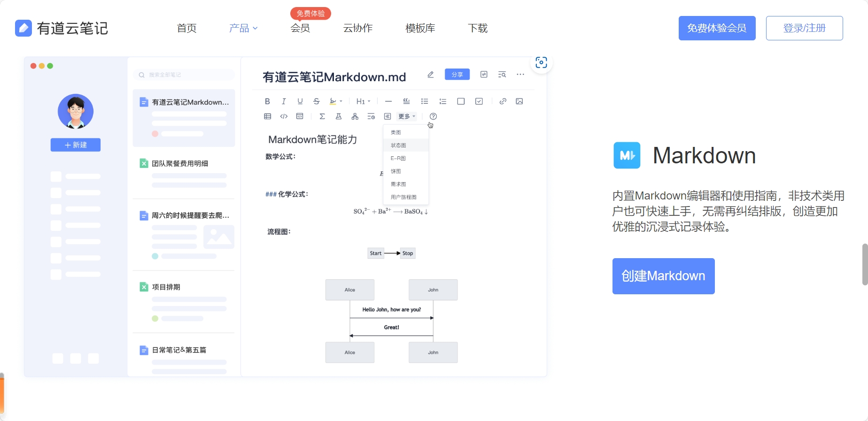The image size is (868, 421).
Task: Insert a checked task item
Action: pos(479,101)
